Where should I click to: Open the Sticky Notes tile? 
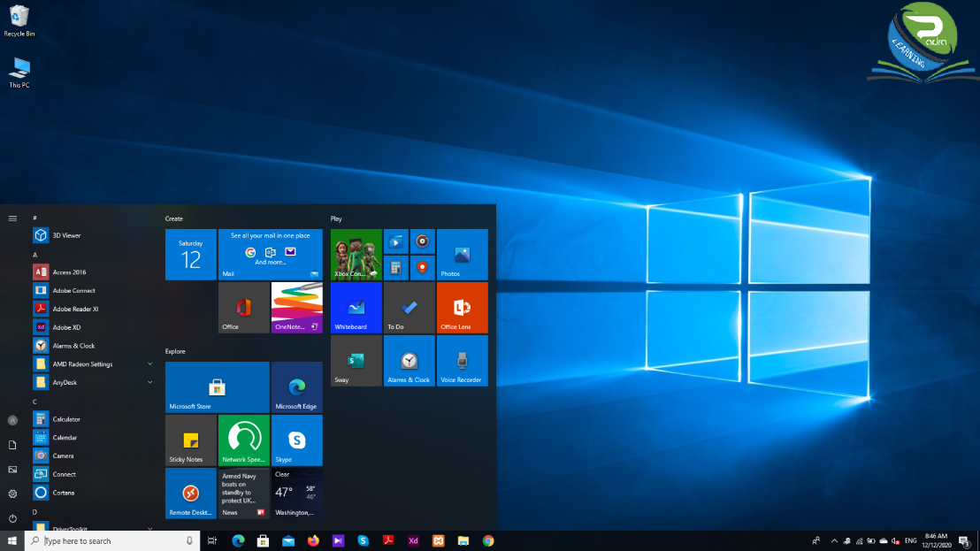(x=191, y=440)
